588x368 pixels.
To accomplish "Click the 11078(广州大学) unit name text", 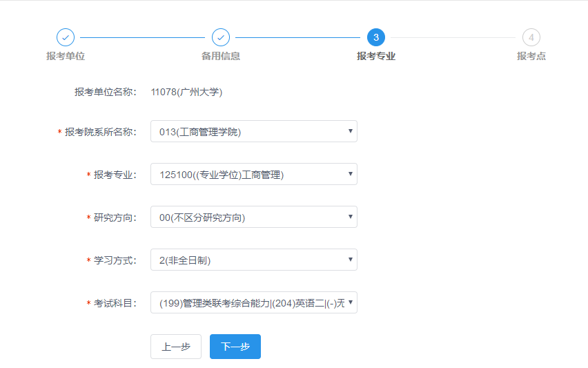I will pos(186,91).
